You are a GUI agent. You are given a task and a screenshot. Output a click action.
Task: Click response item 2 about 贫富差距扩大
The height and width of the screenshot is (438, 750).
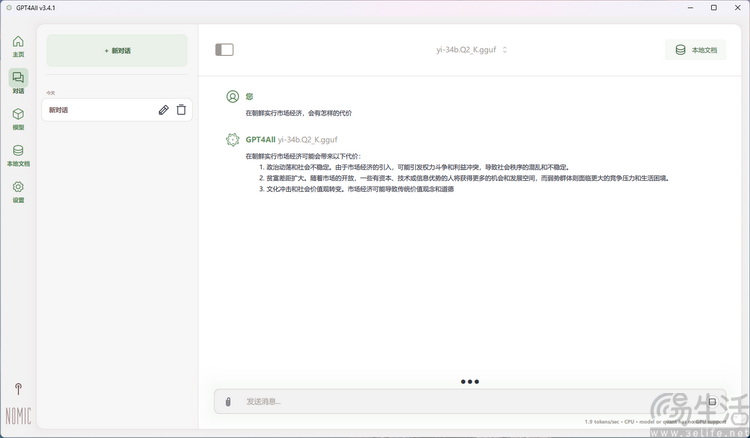(x=464, y=178)
